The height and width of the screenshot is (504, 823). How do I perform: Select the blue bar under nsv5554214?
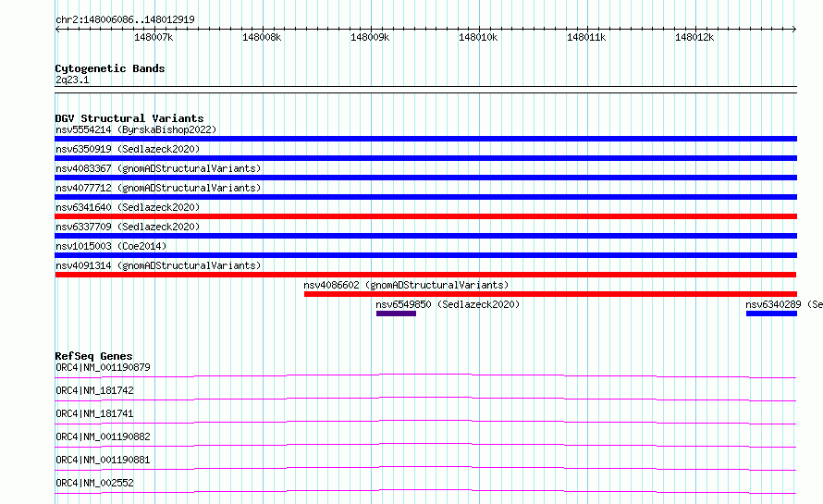pyautogui.click(x=425, y=139)
